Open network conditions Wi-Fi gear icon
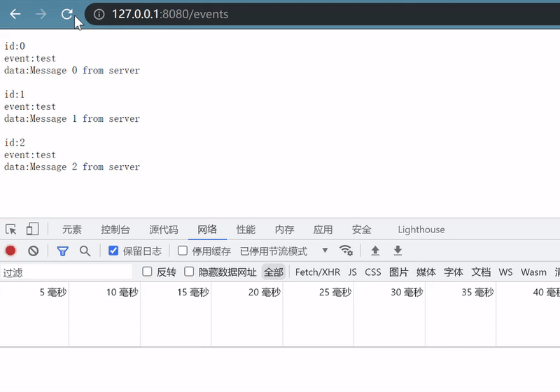The height and width of the screenshot is (392, 560). pyautogui.click(x=346, y=251)
